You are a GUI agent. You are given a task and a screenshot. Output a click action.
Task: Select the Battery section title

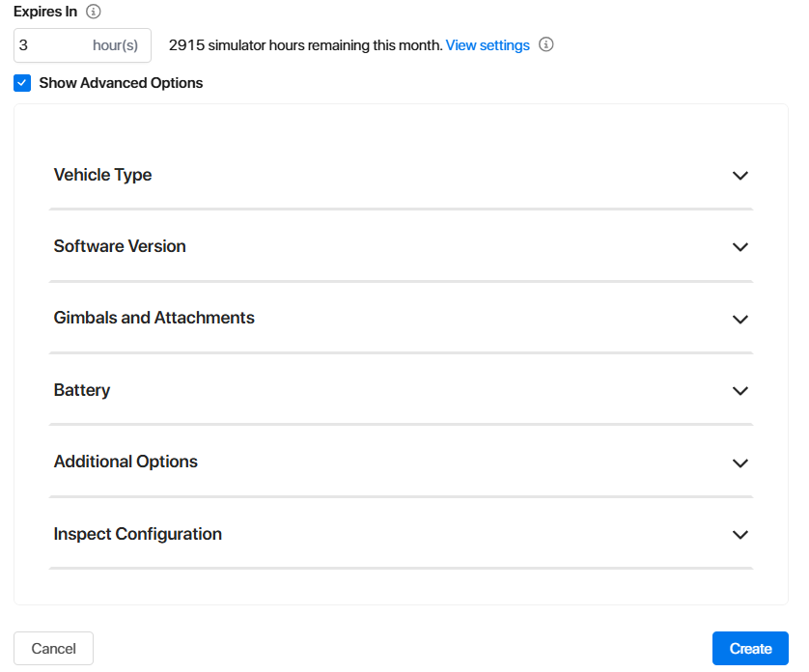[x=82, y=390]
